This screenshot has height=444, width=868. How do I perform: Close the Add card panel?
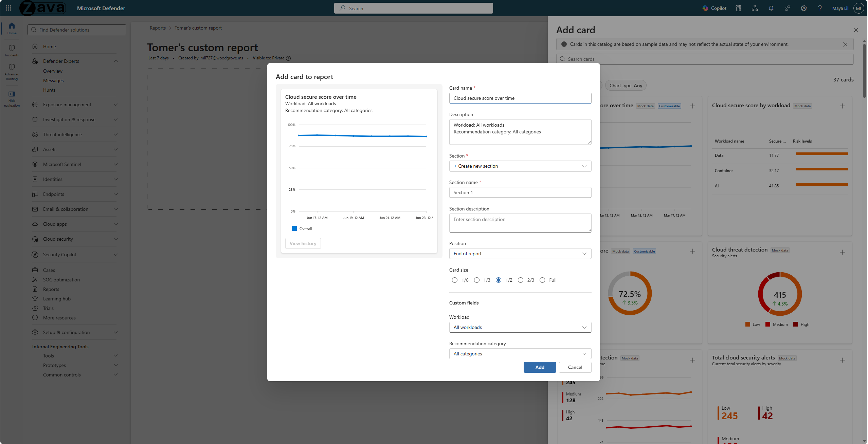click(856, 30)
